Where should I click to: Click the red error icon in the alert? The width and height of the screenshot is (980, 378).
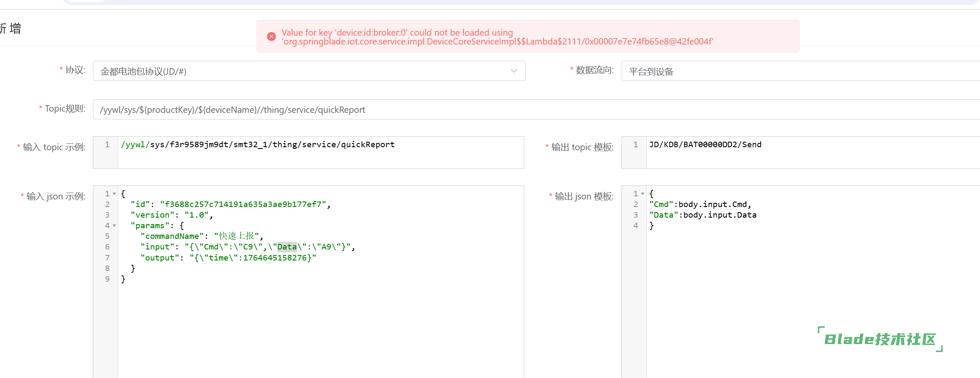click(x=272, y=36)
